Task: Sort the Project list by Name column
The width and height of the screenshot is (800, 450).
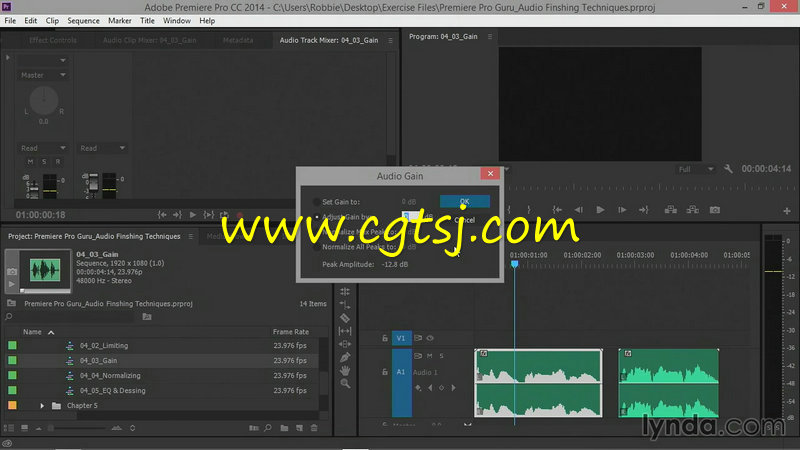Action: [32, 332]
